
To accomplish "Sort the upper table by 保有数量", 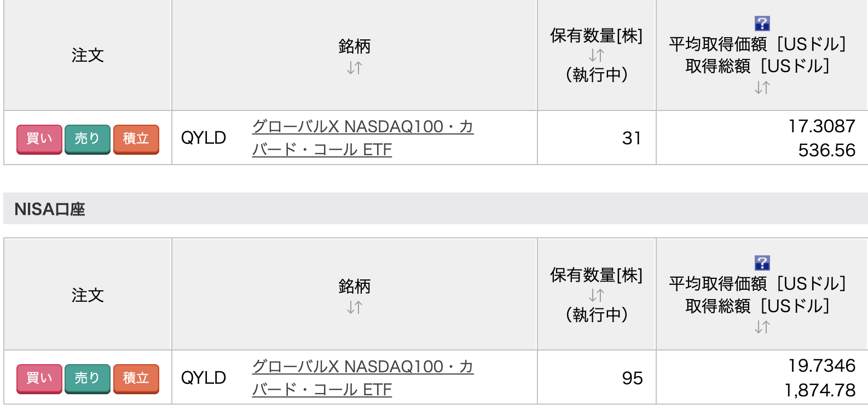I will click(x=596, y=55).
